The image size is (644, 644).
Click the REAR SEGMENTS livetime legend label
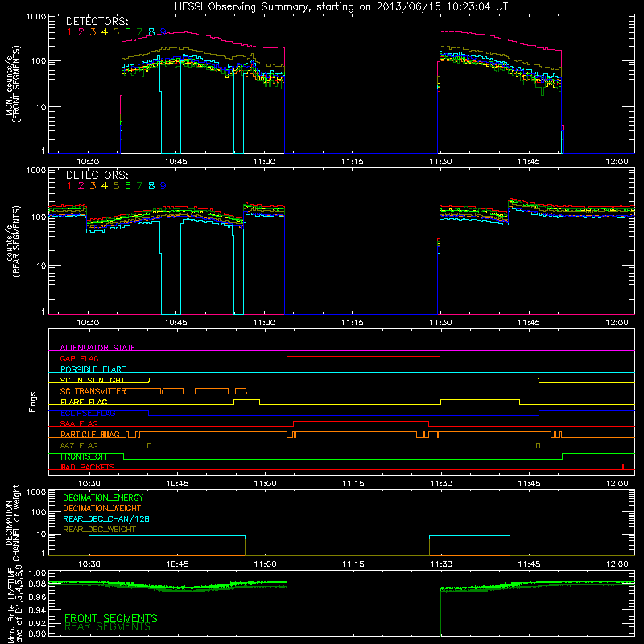coord(108,627)
